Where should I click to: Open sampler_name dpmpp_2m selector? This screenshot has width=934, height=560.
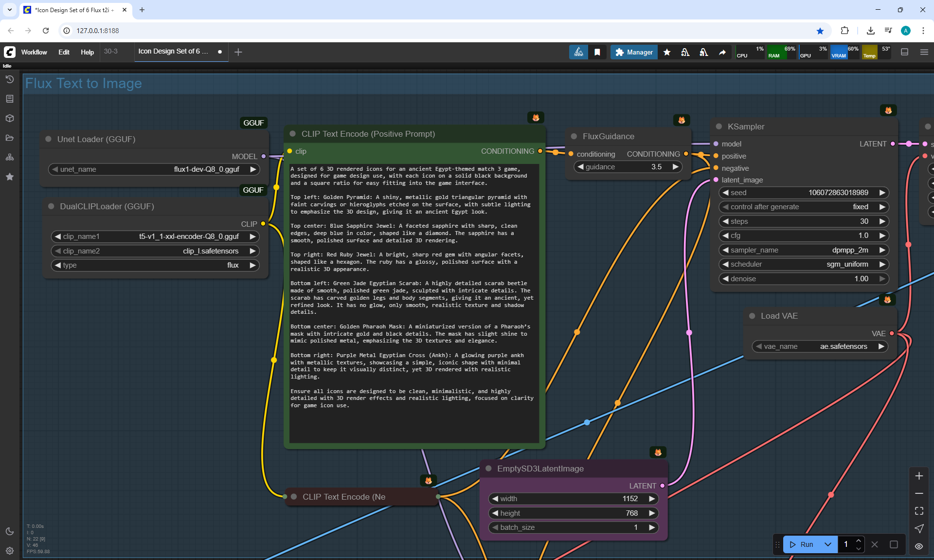click(x=804, y=250)
